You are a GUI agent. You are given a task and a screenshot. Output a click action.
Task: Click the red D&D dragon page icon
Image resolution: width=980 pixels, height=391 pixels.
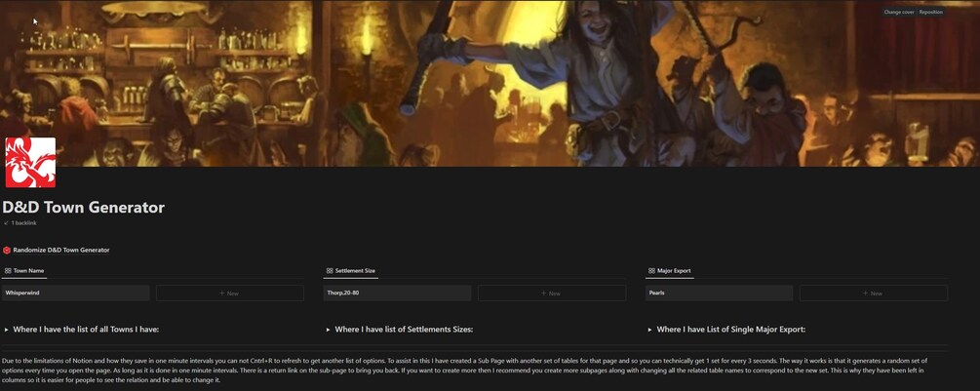tap(30, 163)
